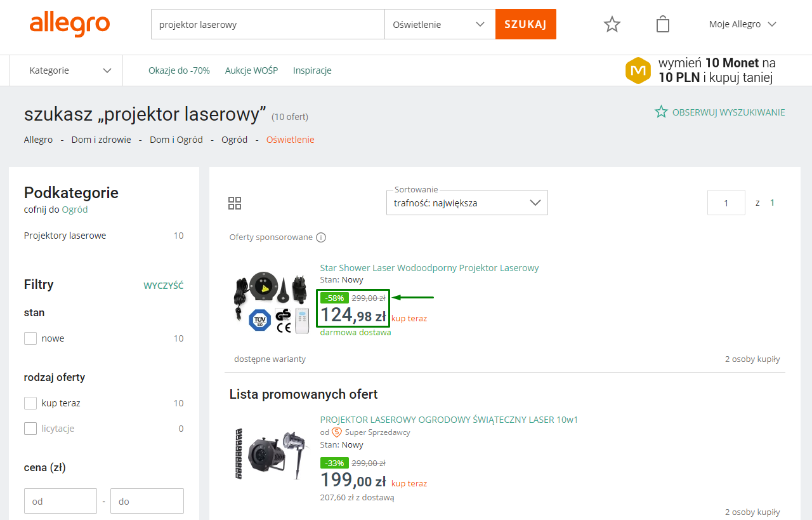The image size is (812, 520).
Task: Check the 'nowe' condition filter
Action: (x=30, y=338)
